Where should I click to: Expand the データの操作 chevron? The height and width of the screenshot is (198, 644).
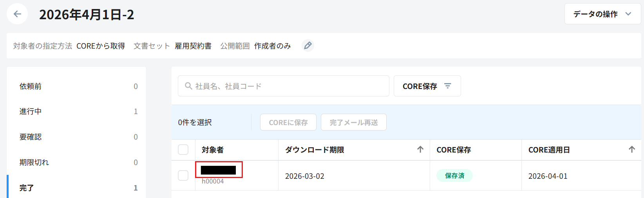[x=628, y=14]
